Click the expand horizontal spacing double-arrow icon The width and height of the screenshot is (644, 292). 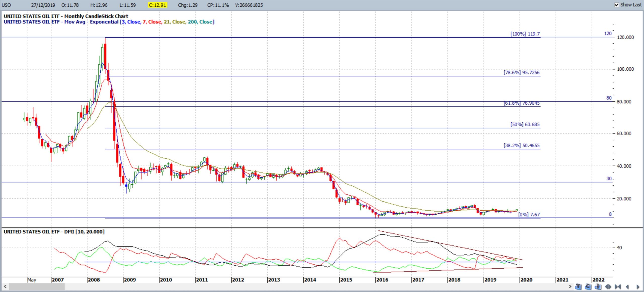(x=608, y=286)
